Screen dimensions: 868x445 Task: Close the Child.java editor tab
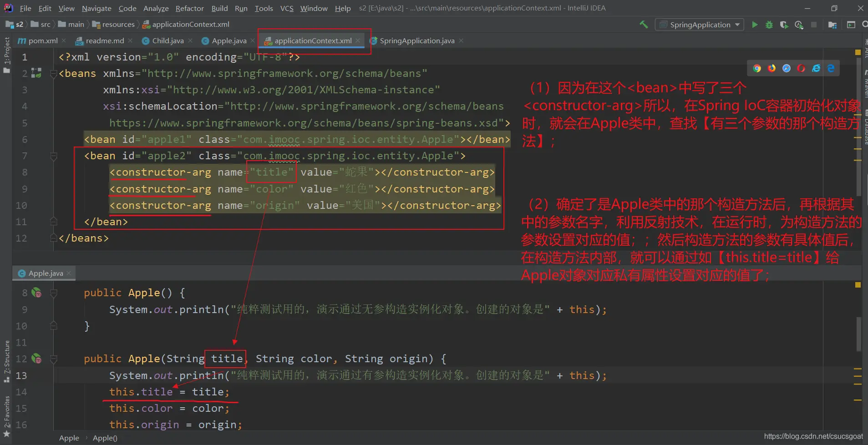click(x=190, y=41)
